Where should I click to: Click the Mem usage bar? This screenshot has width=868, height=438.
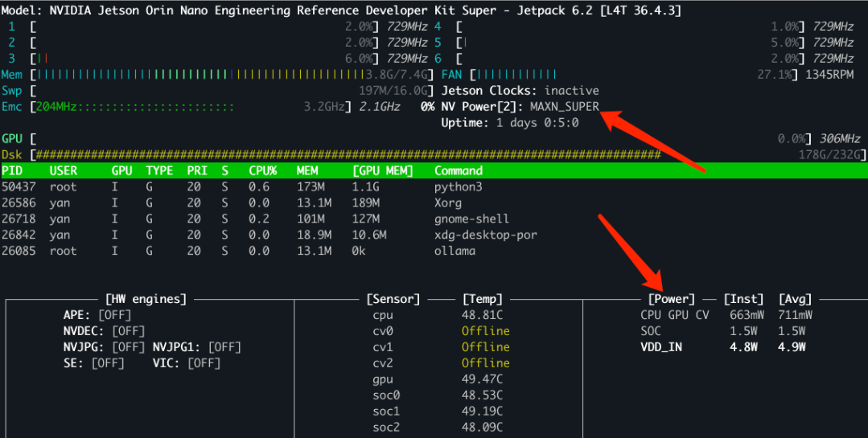pos(232,75)
